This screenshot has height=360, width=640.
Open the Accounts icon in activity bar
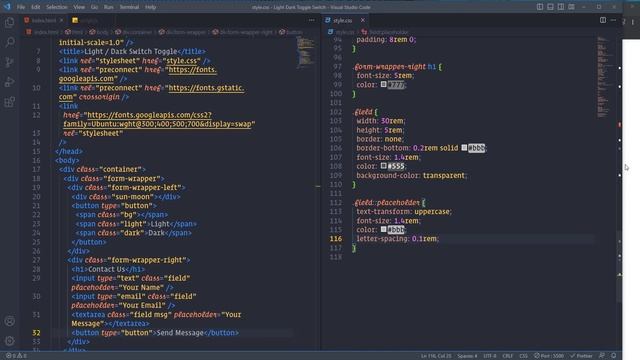(9, 321)
